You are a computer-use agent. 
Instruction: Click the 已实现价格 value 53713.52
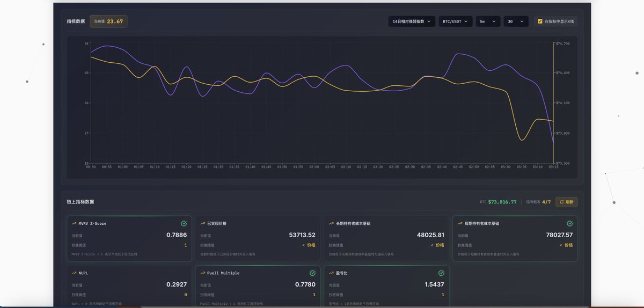pos(302,235)
